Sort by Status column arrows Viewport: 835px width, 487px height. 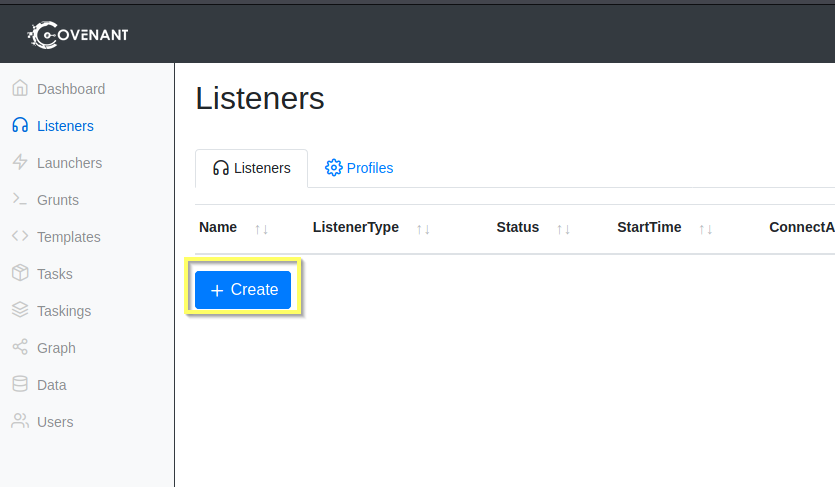(563, 229)
